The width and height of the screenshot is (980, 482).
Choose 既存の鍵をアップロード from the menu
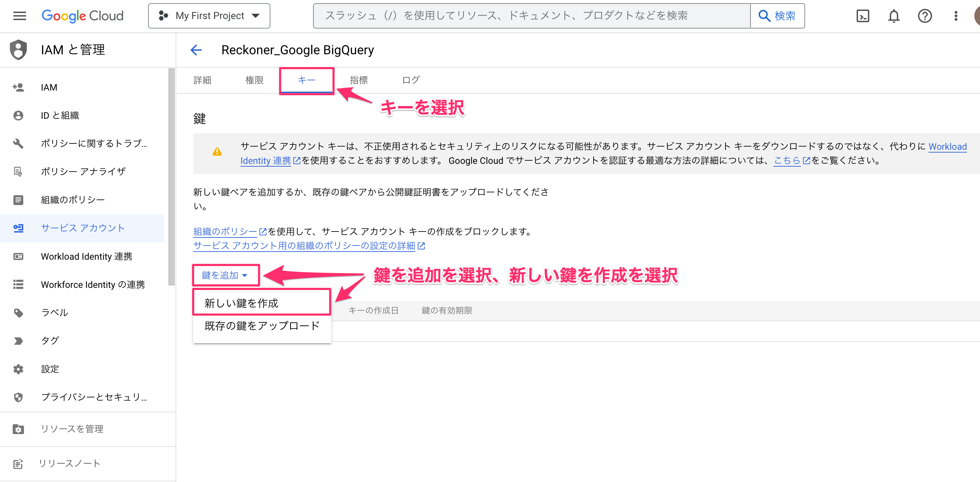click(262, 326)
